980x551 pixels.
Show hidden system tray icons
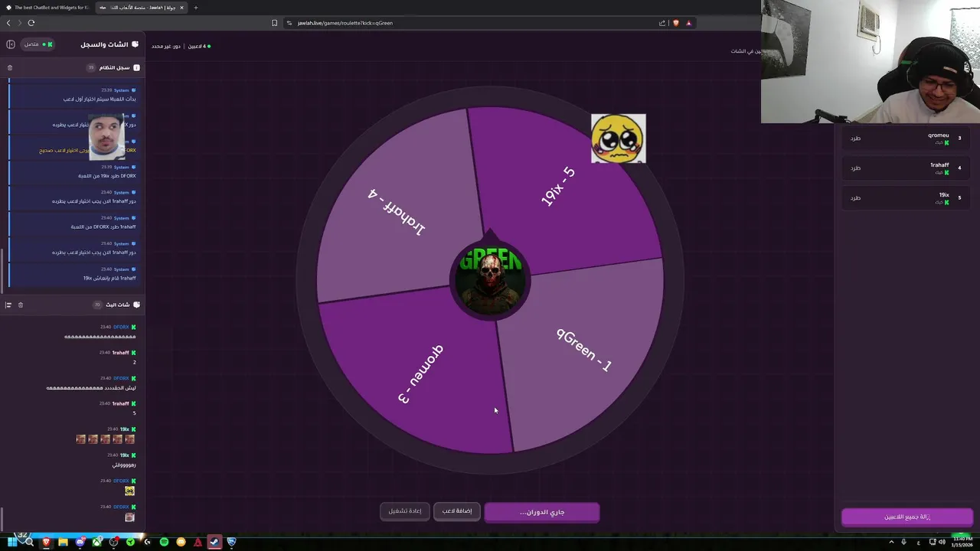click(x=891, y=542)
